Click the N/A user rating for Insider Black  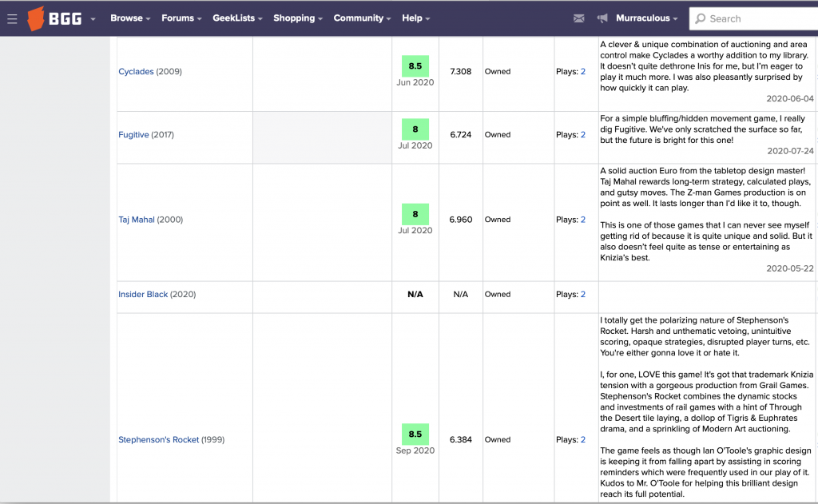point(415,294)
